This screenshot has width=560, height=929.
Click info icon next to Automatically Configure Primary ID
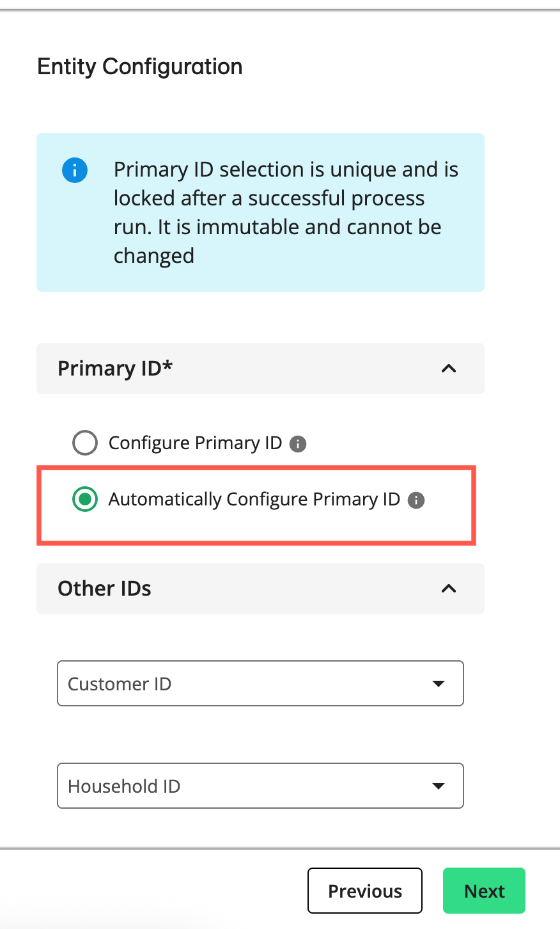point(416,500)
